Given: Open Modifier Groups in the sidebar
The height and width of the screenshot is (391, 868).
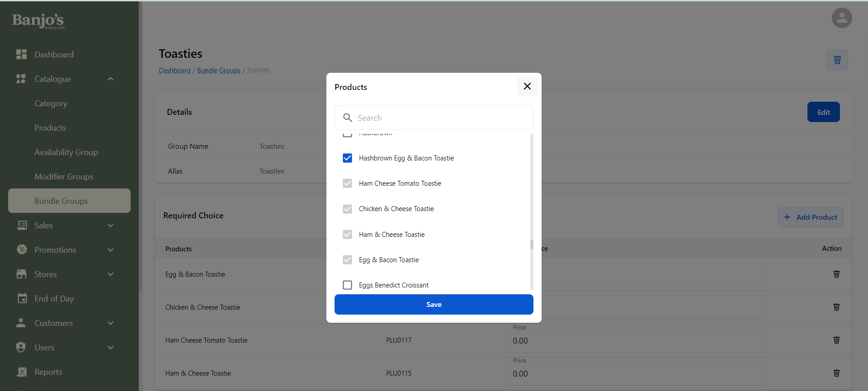Looking at the screenshot, I should [64, 177].
